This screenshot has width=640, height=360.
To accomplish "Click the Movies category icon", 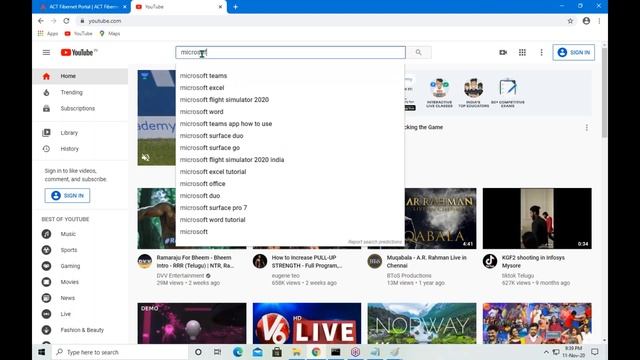I will 46,282.
